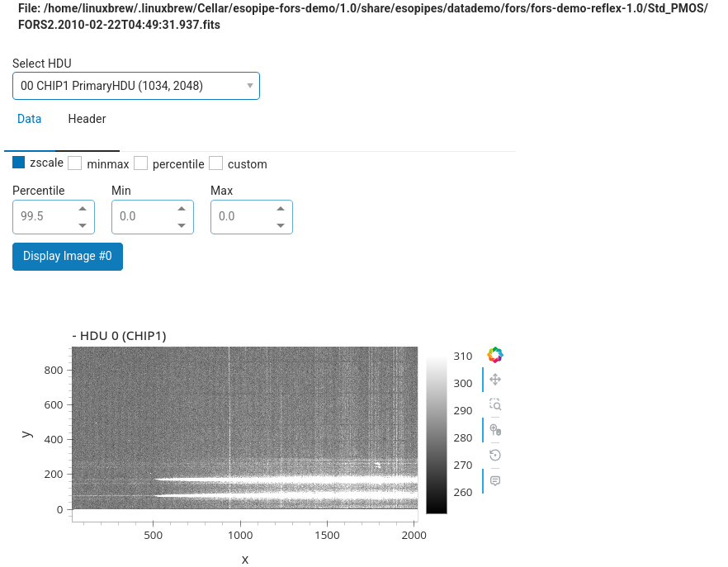Click the Select HDU label
The height and width of the screenshot is (567, 728).
(x=42, y=64)
